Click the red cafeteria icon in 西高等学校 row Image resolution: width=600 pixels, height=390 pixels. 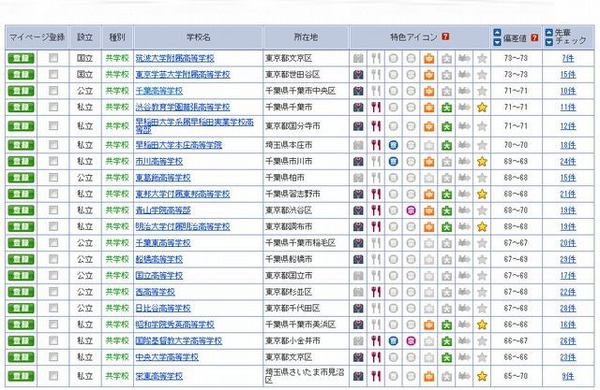pos(376,292)
